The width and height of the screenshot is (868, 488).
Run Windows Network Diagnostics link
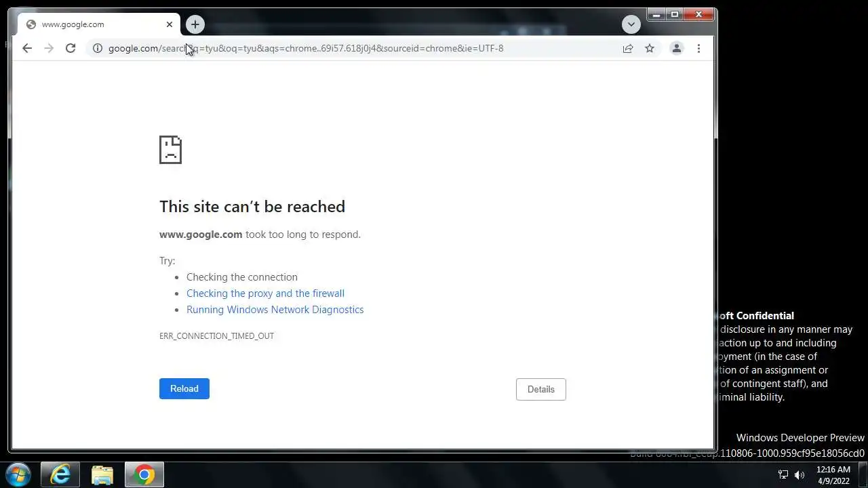pyautogui.click(x=275, y=310)
